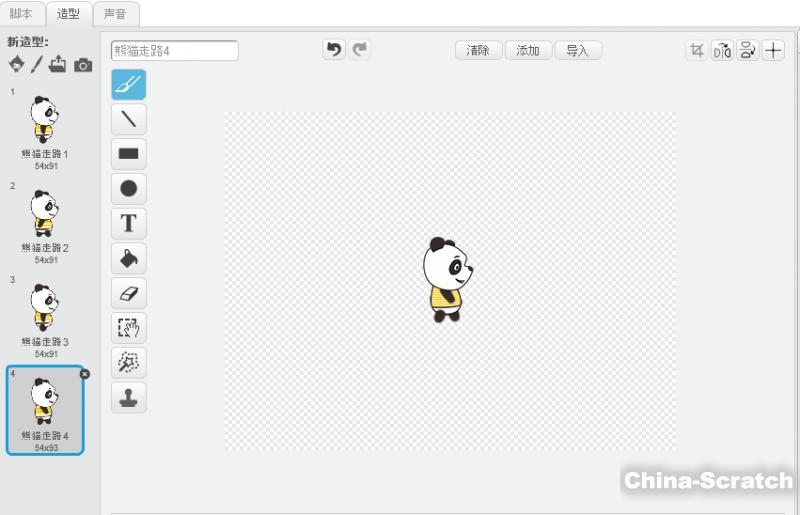Flip the costume left-right
Image resolution: width=800 pixels, height=515 pixels.
(x=722, y=51)
